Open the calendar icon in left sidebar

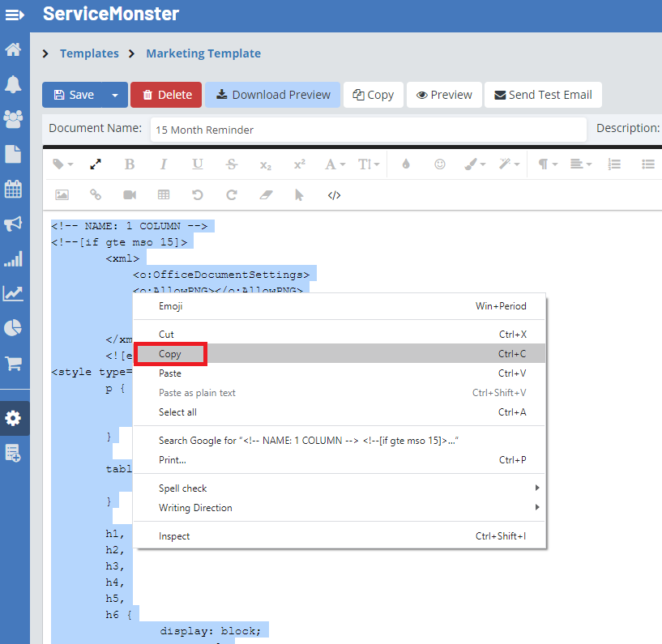pos(13,189)
